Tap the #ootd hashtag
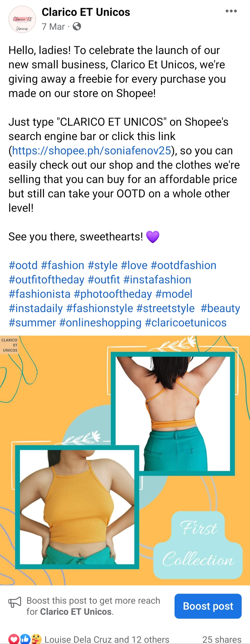The height and width of the screenshot is (644, 250). tap(23, 265)
